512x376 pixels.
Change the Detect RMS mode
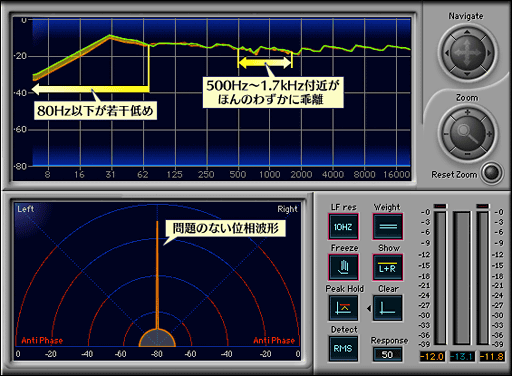click(343, 349)
